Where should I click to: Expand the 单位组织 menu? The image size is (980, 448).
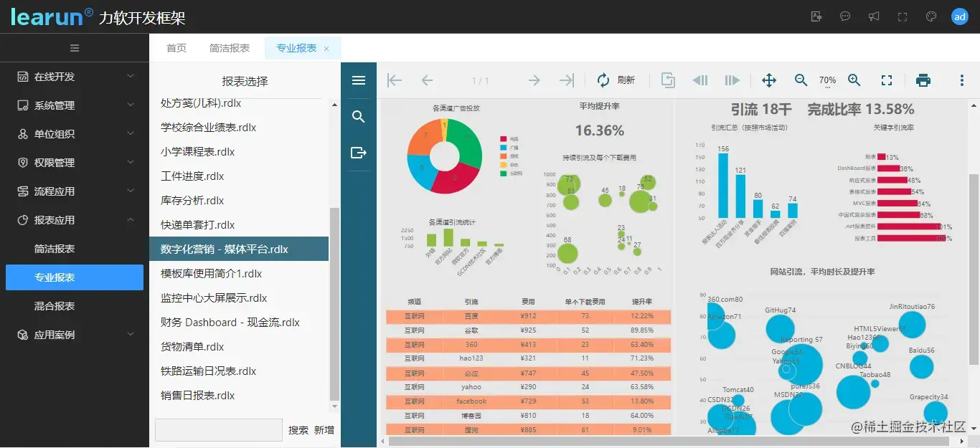pyautogui.click(x=75, y=134)
